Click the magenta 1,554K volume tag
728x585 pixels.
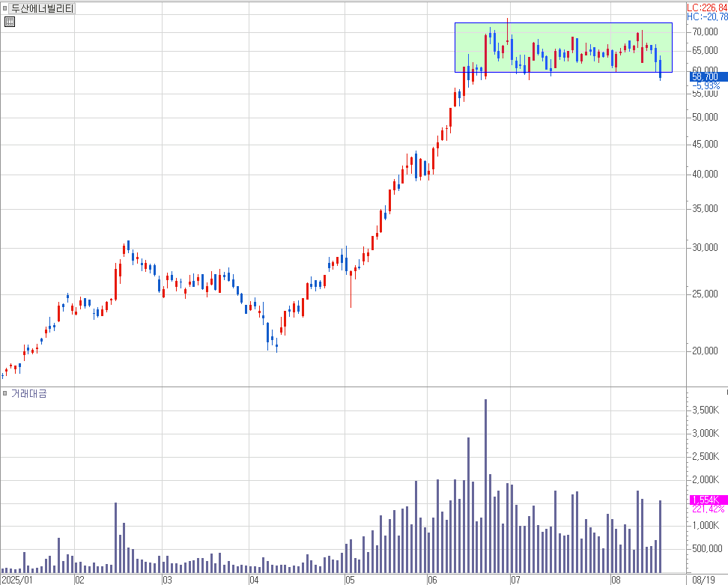tap(705, 500)
